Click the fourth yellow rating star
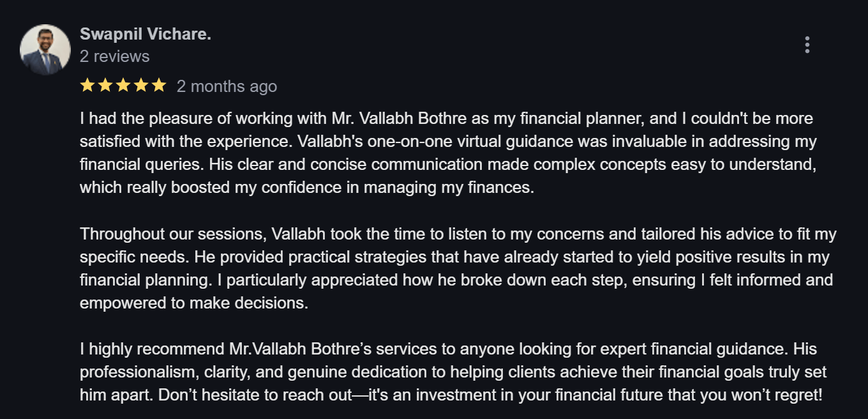Screen dimensions: 868x419 coord(140,86)
